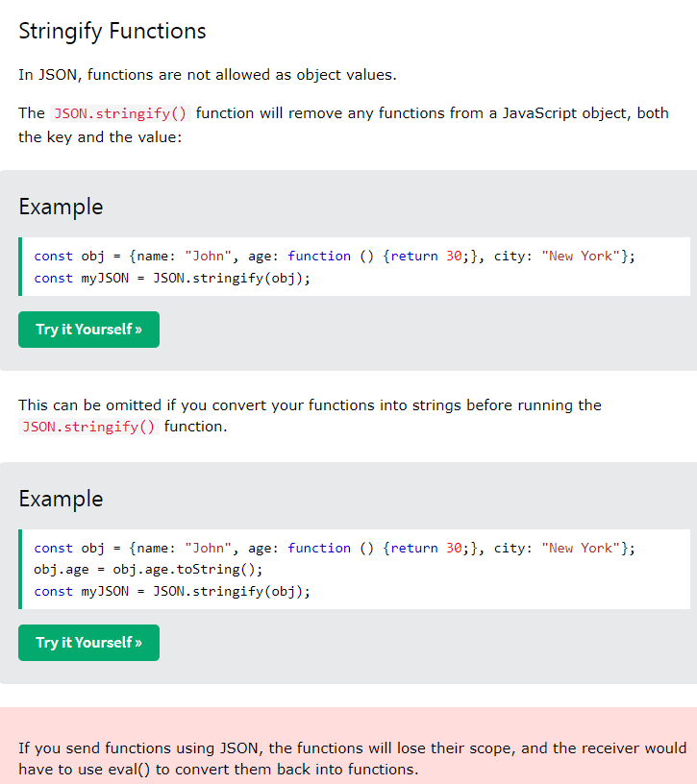The width and height of the screenshot is (697, 784).
Task: Open Try it Yourself under the toString example
Action: 88,643
